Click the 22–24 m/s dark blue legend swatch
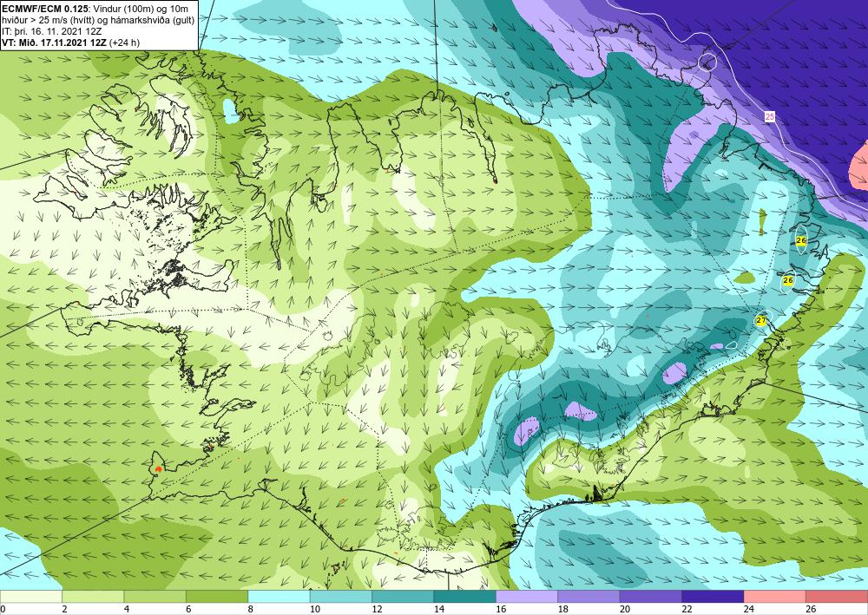Viewport: 868px width, 615px height. point(713,597)
